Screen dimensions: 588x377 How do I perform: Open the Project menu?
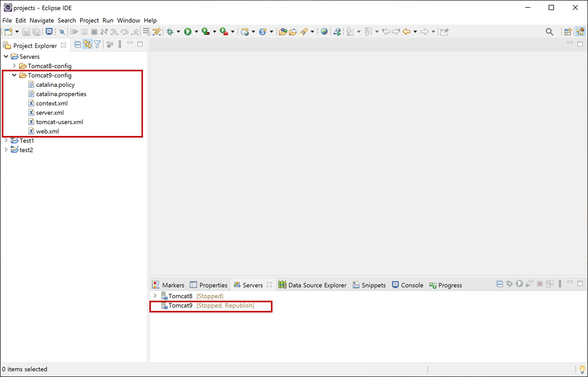coord(89,20)
